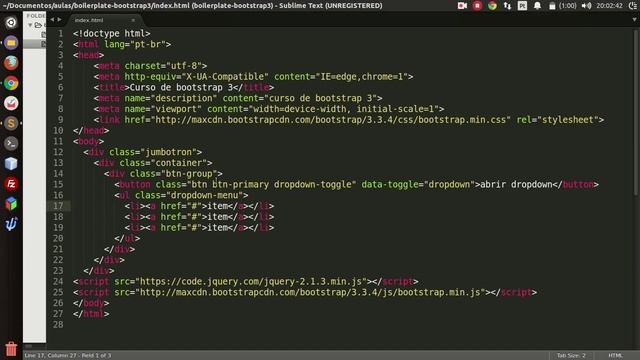Open the multicolored cube app in dock
640x360 pixels.
tap(11, 204)
